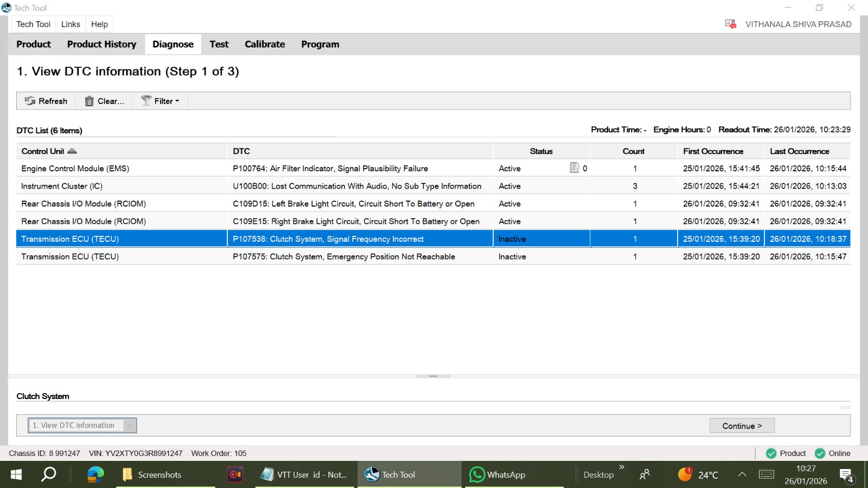
Task: Click the Continue > button
Action: point(742,426)
